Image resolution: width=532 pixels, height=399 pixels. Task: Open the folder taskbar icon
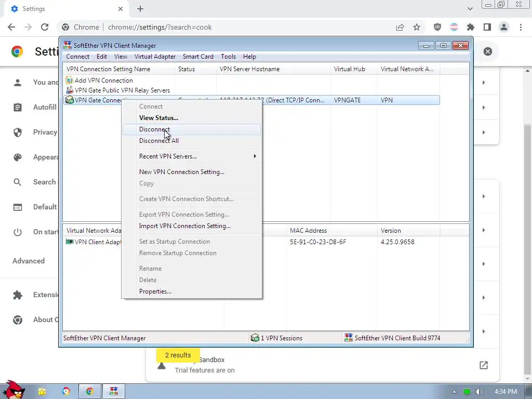coord(42,392)
